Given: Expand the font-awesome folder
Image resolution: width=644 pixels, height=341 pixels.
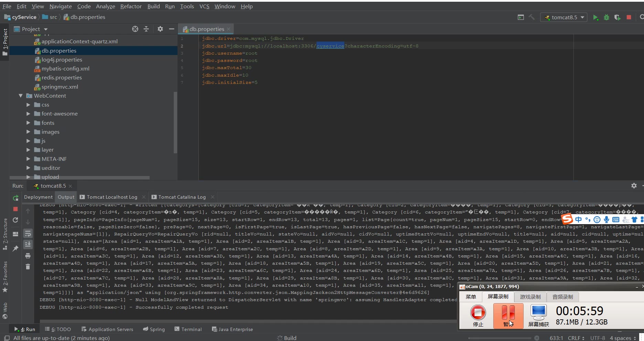Looking at the screenshot, I should (x=28, y=113).
